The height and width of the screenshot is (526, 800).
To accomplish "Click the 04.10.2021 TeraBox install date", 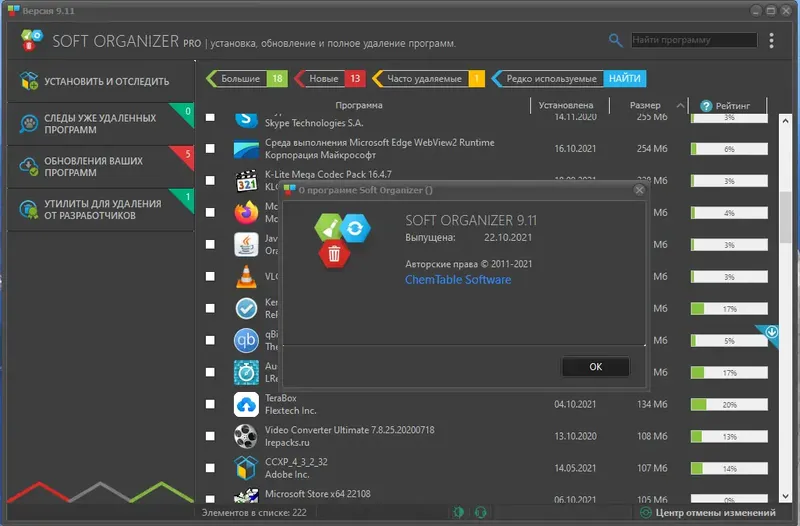I will click(x=575, y=404).
